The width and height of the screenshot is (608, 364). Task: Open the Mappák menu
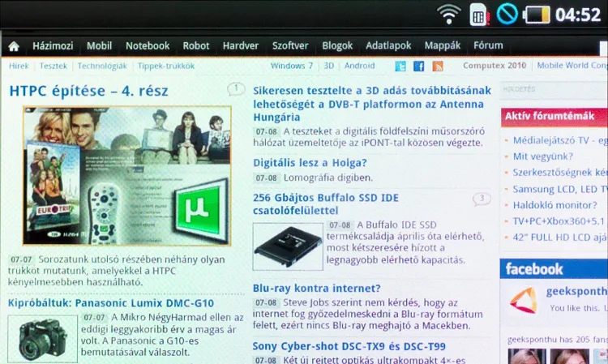(x=443, y=45)
